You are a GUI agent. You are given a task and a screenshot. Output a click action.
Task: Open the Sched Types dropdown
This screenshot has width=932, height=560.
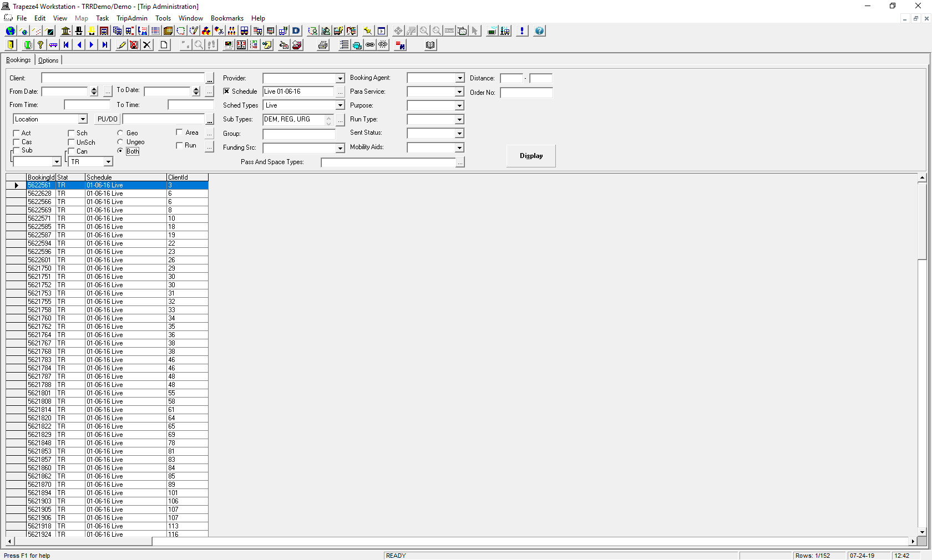point(340,105)
